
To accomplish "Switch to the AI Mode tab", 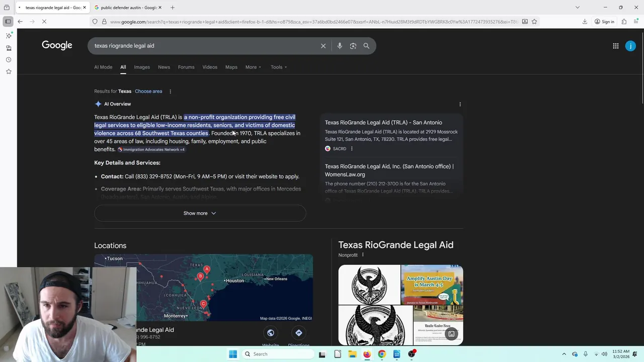I will [103, 67].
